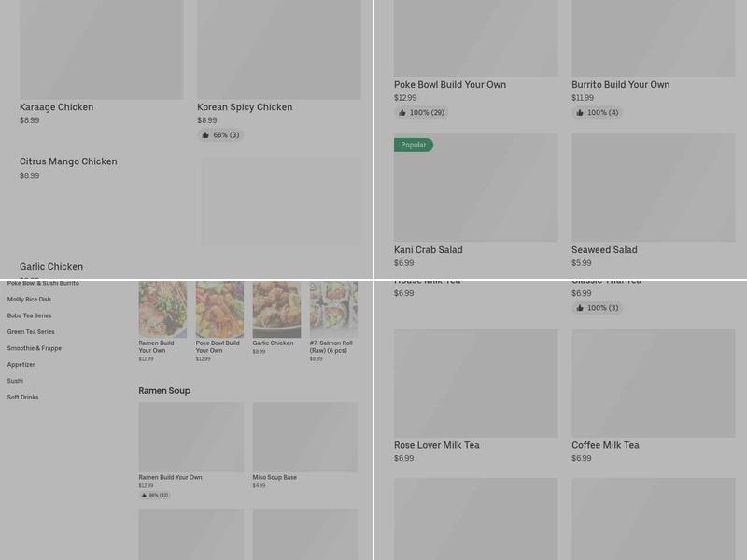Click the Garlic Chicken photo thumbnail
This screenshot has height=560, width=747.
coord(276,309)
